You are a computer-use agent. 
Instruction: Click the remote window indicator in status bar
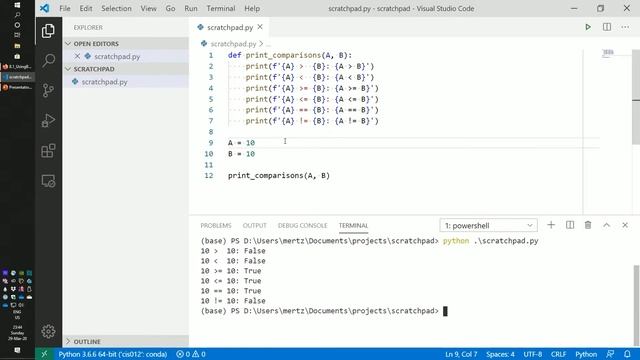[x=44, y=354]
